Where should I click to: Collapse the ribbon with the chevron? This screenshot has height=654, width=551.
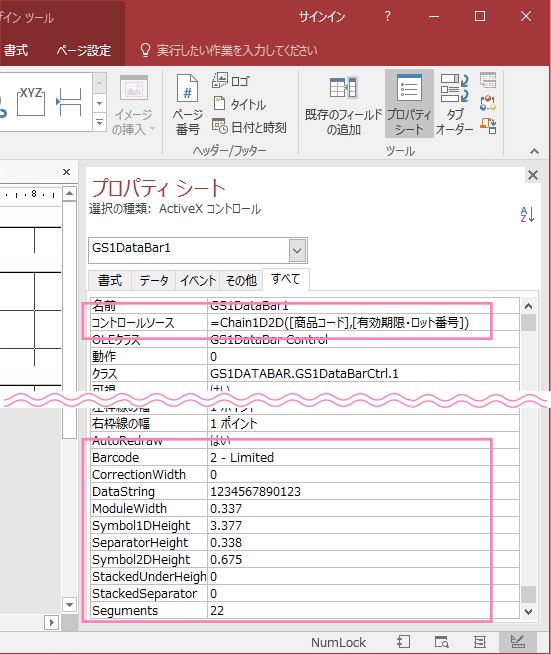click(x=534, y=151)
